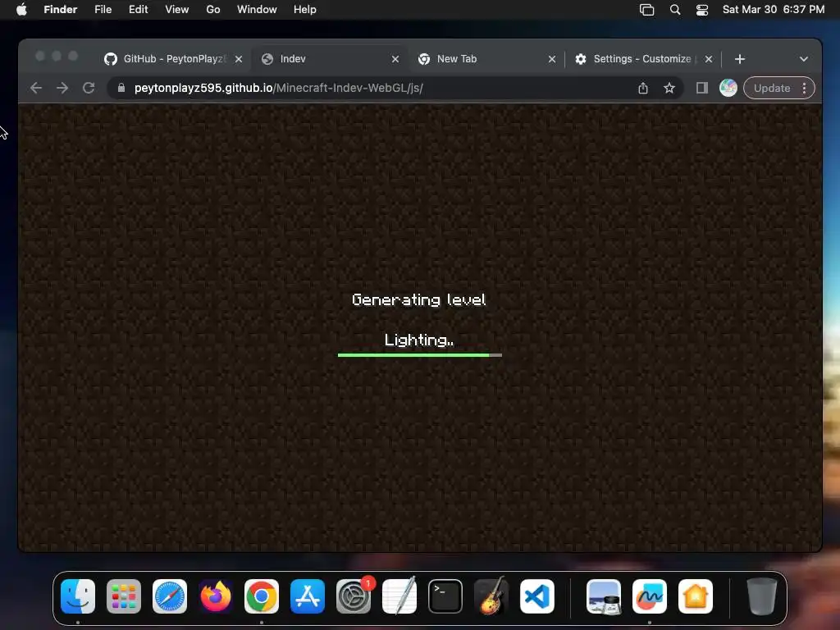
Task: Close the Settings tab
Action: tap(708, 59)
